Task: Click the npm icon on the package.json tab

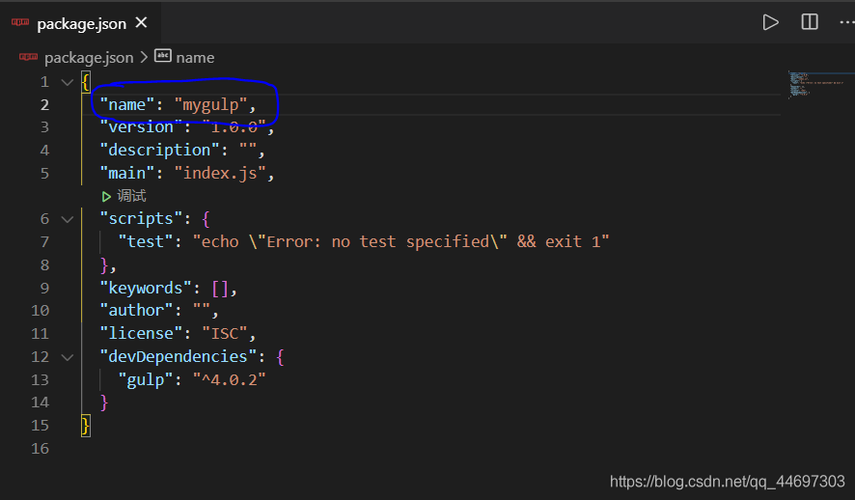Action: [20, 23]
